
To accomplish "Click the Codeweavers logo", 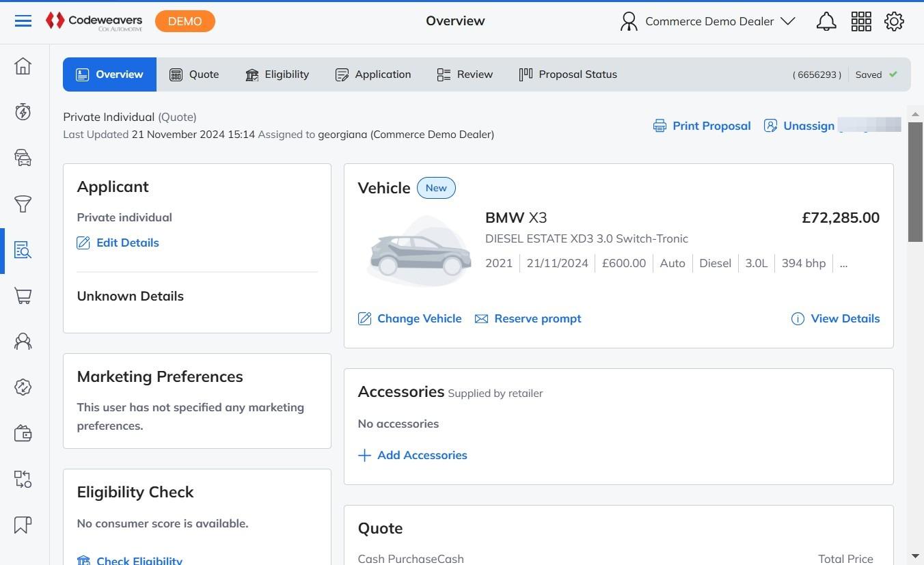I will pyautogui.click(x=94, y=21).
